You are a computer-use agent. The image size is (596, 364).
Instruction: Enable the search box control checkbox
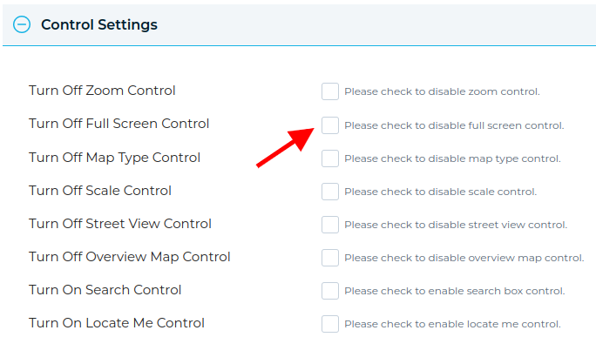(330, 291)
